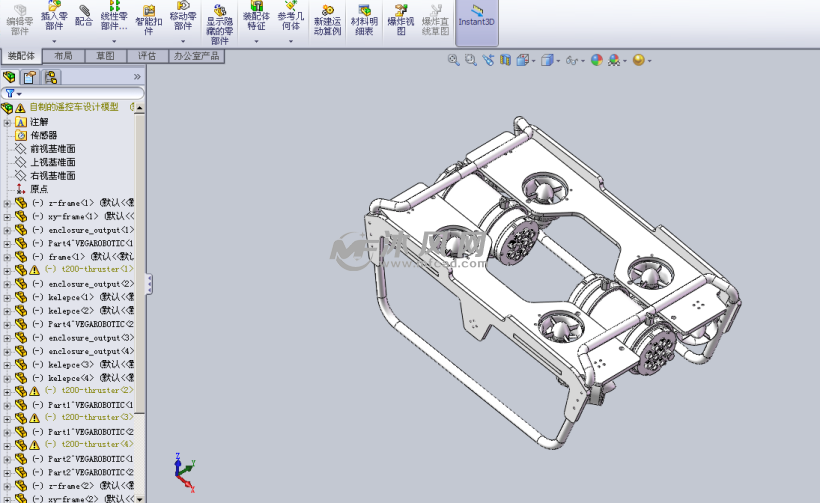This screenshot has width=820, height=503.
Task: Click the Zoom to Fit magnifier icon
Action: (453, 60)
